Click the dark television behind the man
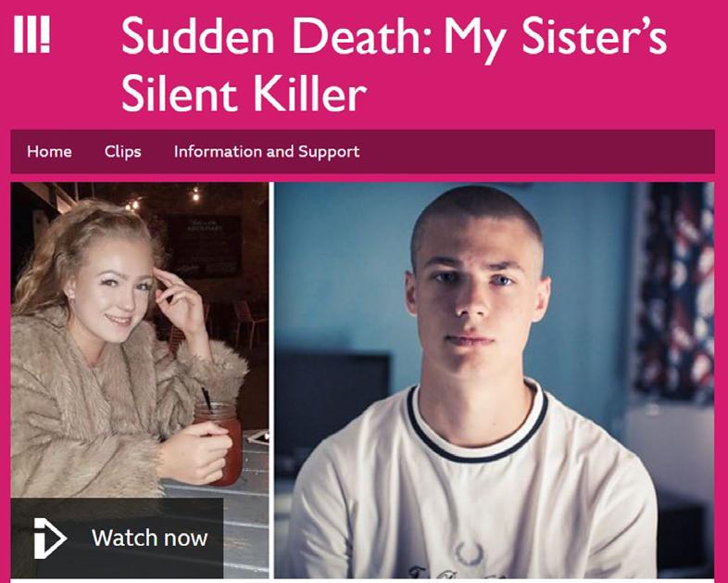Image resolution: width=728 pixels, height=583 pixels. pos(333,404)
